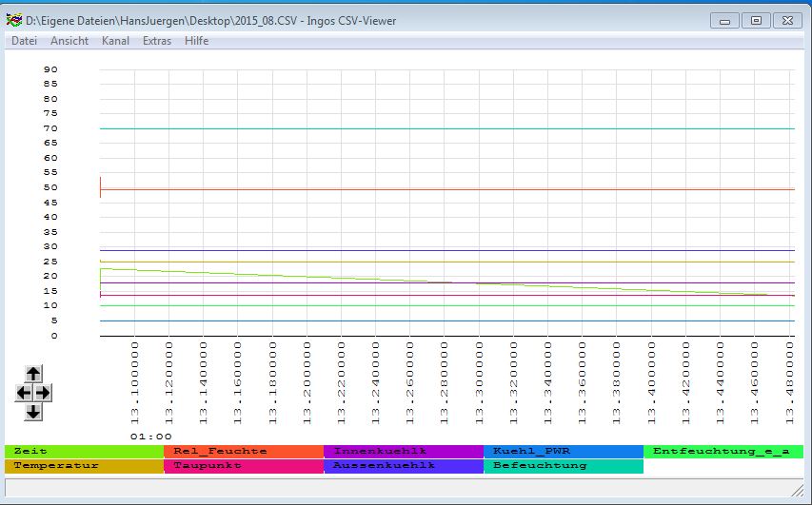Select the Rel_Feuchte channel legend swatch
This screenshot has height=505, width=812.
[x=244, y=451]
